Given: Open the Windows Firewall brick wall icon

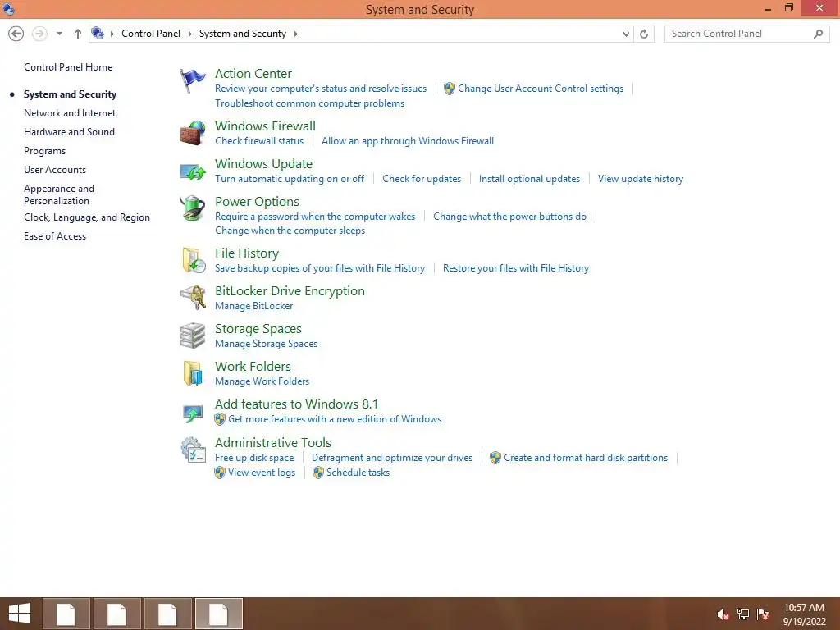Looking at the screenshot, I should coord(192,133).
